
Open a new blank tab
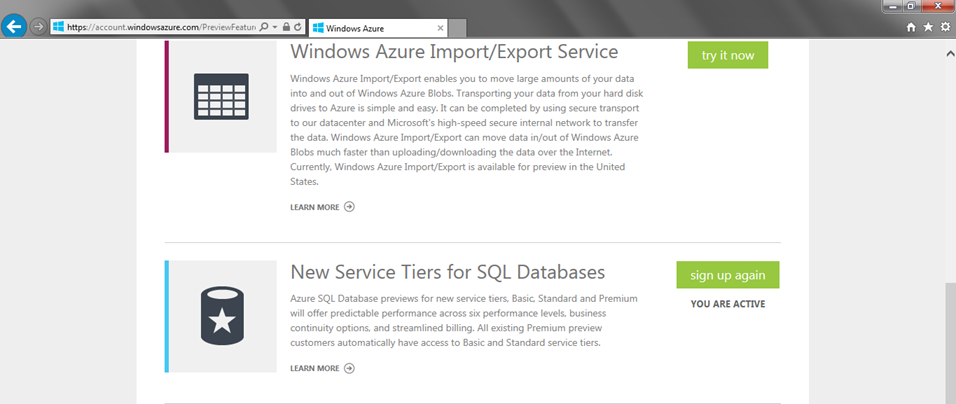(x=458, y=28)
